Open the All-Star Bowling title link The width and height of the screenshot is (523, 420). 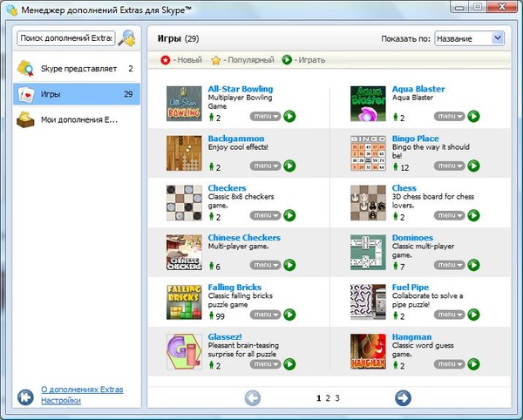[x=241, y=89]
